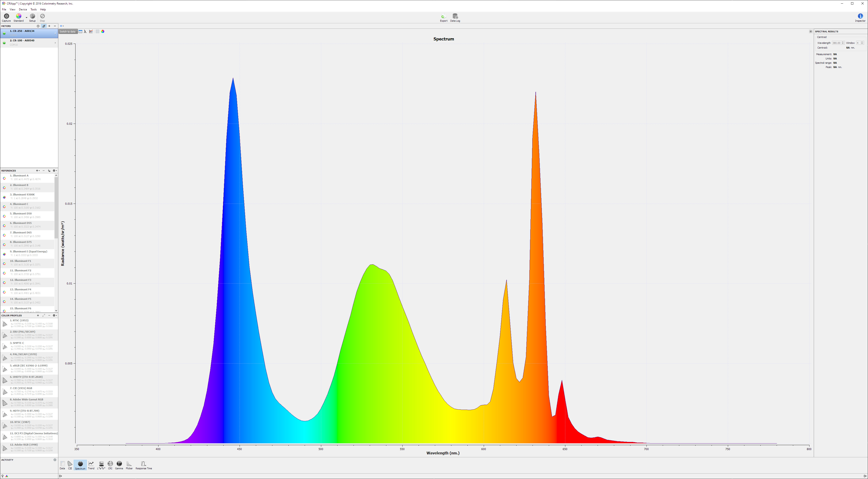Open the meter Setup icon
The width and height of the screenshot is (868, 479).
point(32,16)
